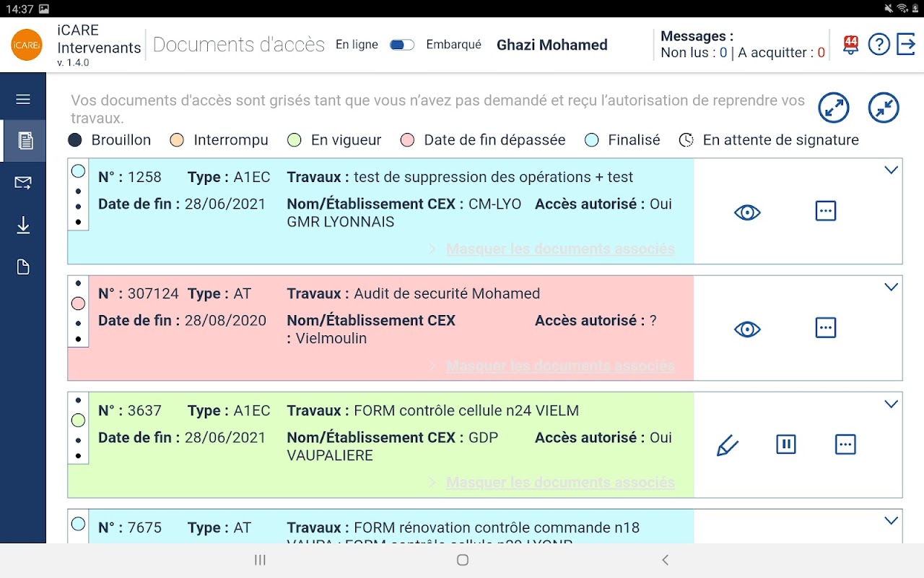
Task: Click Masquer les documents associés for 307124
Action: pos(559,366)
